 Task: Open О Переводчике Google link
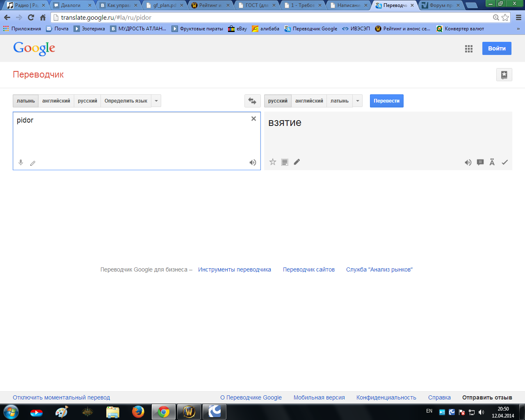click(x=251, y=397)
